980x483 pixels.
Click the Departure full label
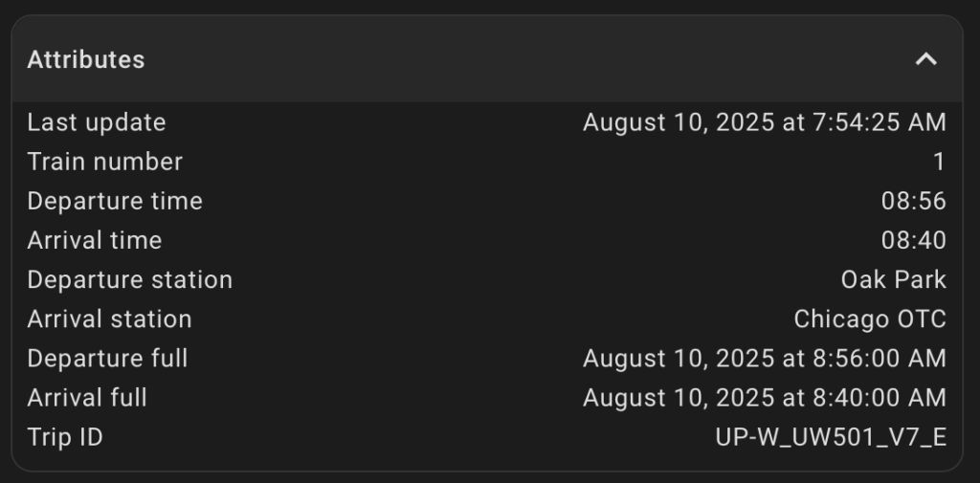click(x=107, y=359)
